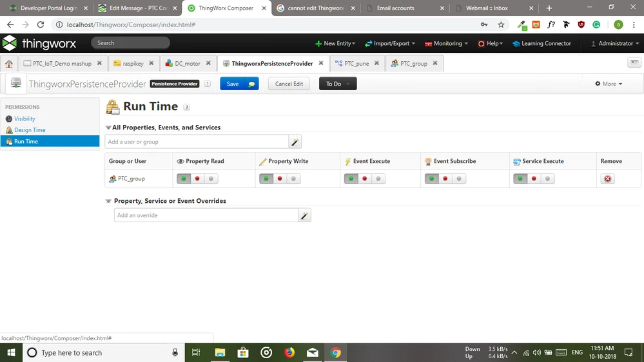Image resolution: width=644 pixels, height=362 pixels.
Task: Click the thingworx logo
Action: 39,43
